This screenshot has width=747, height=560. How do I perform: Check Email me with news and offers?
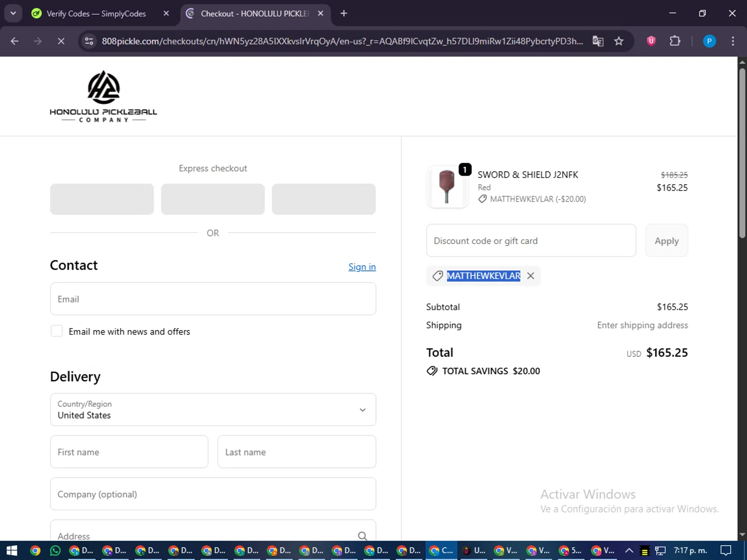pos(57,331)
